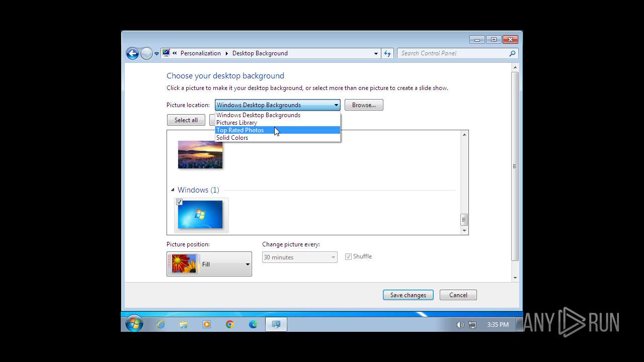Screen dimensions: 644x362
Task: Open the 30 minutes interval dropdown
Action: pyautogui.click(x=300, y=257)
